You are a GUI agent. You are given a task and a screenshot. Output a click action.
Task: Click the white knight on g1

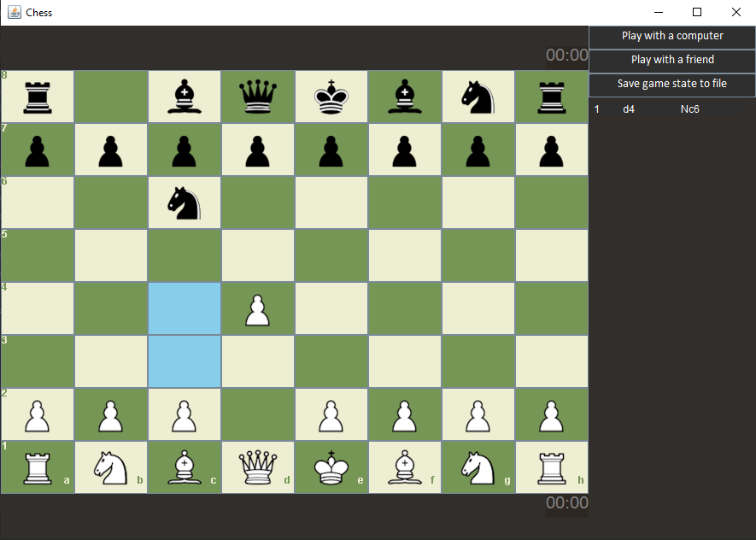click(x=478, y=467)
